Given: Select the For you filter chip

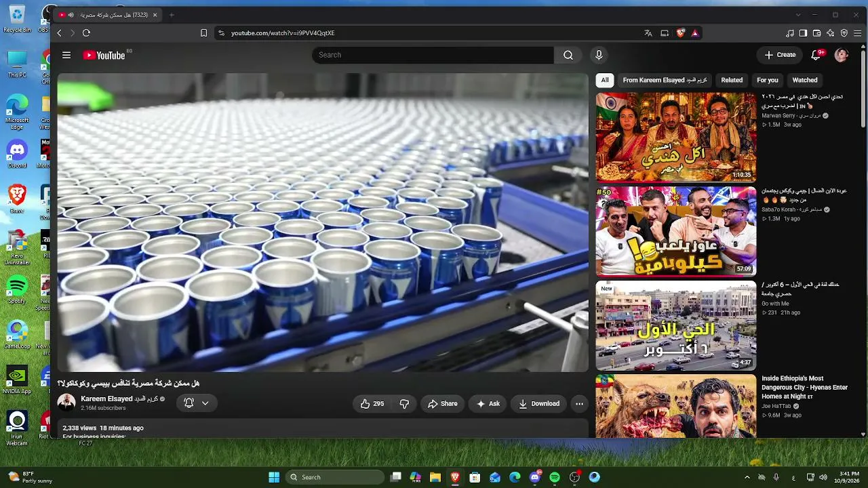Looking at the screenshot, I should (768, 80).
